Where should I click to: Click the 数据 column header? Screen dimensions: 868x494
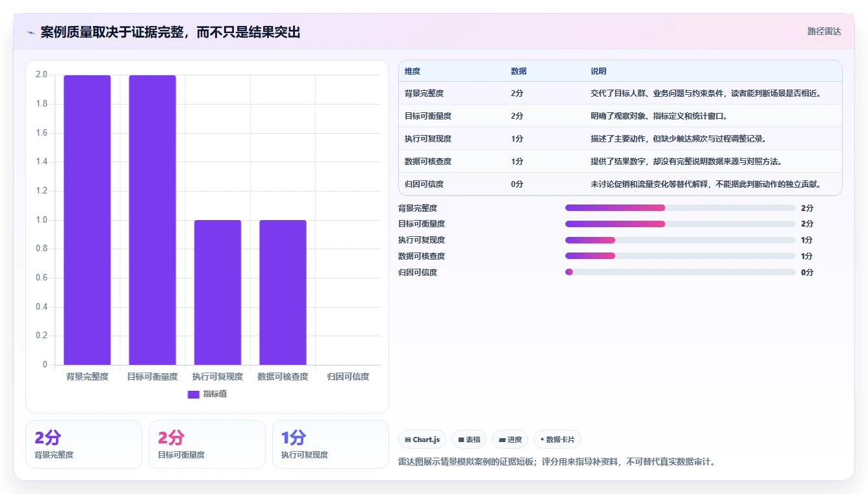518,71
